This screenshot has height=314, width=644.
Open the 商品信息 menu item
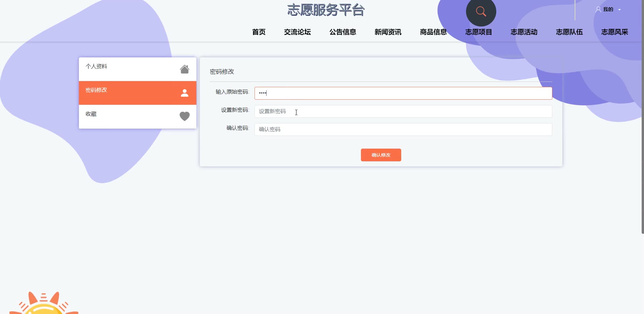pyautogui.click(x=433, y=32)
